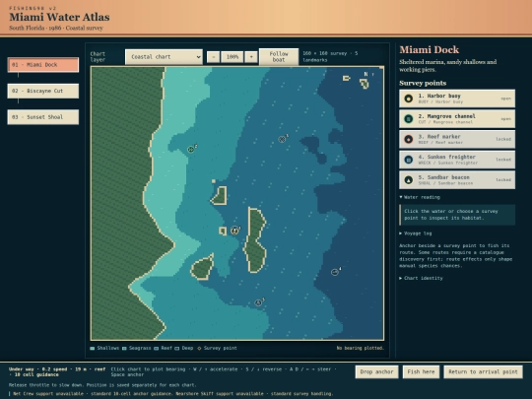Click the 'No bearing plotted.' status text

360,348
